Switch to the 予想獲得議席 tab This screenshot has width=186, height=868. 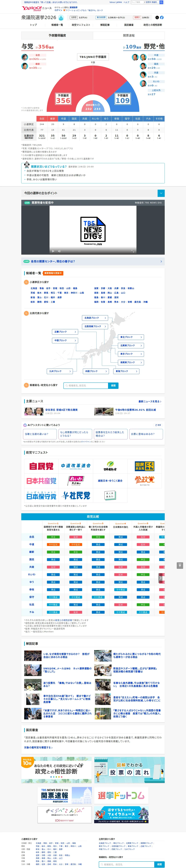click(57, 35)
